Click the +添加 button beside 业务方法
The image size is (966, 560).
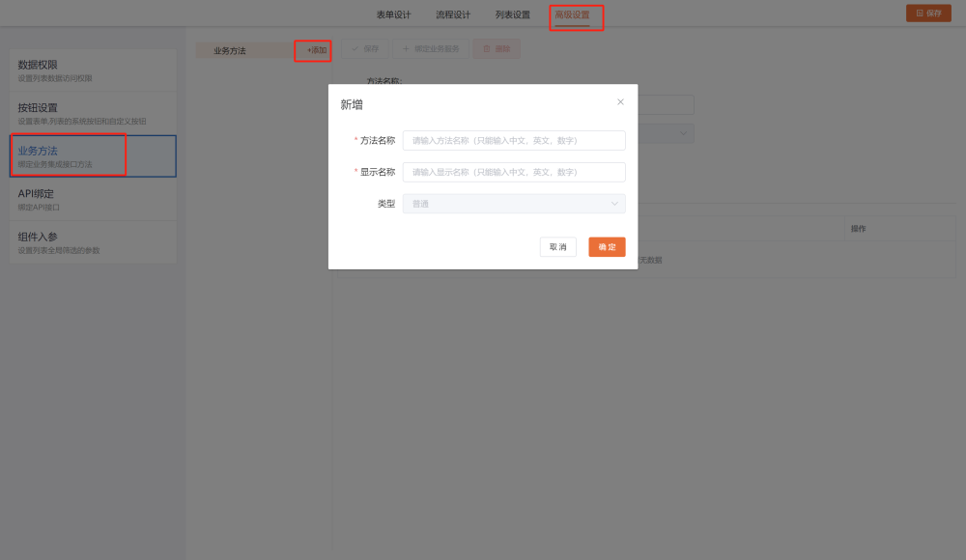(316, 49)
